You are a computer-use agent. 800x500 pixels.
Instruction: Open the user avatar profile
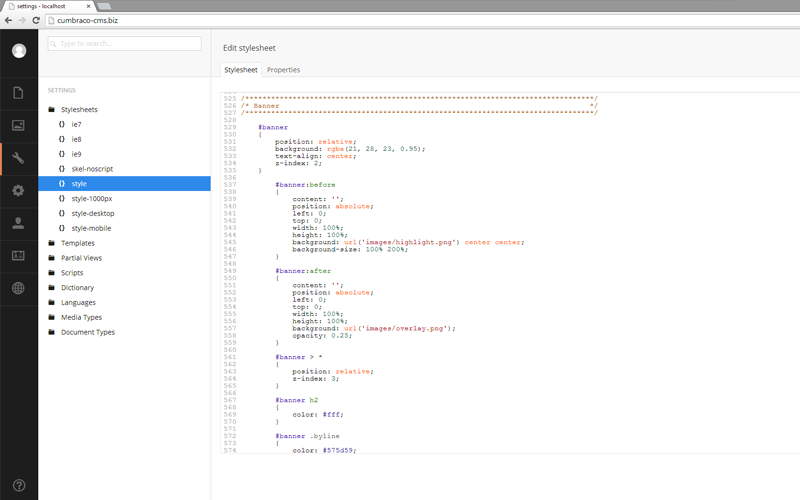[19, 51]
